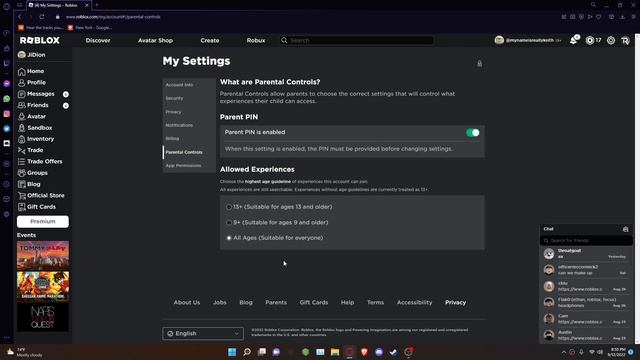Open the Accessibility footer link
This screenshot has height=360, width=640.
414,302
